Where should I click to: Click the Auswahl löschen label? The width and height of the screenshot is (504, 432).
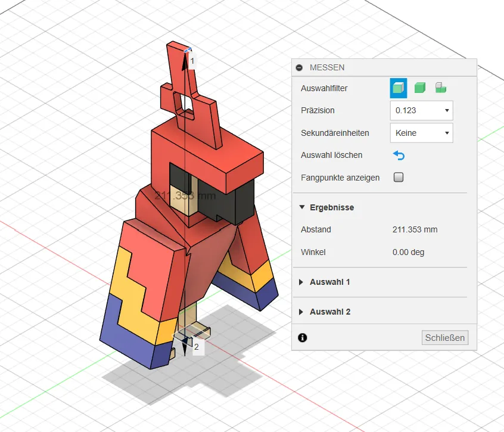331,156
